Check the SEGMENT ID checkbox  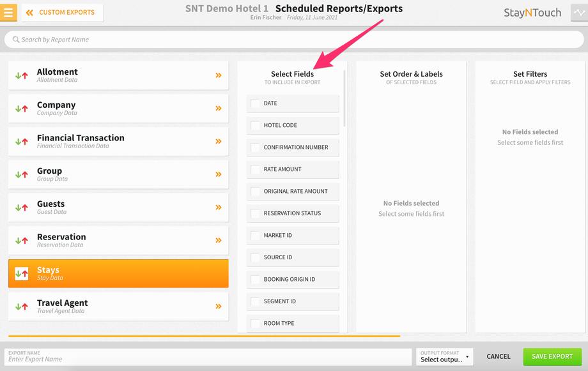tap(255, 301)
